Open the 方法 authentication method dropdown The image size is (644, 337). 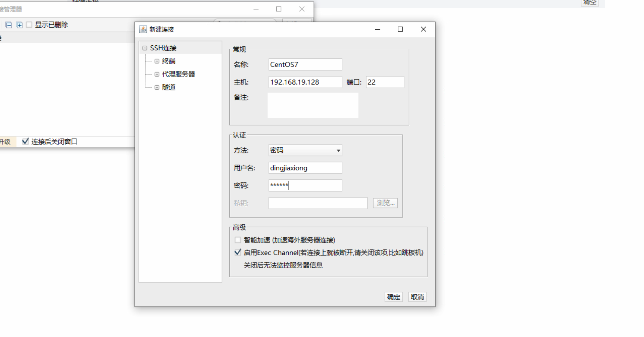tap(338, 150)
